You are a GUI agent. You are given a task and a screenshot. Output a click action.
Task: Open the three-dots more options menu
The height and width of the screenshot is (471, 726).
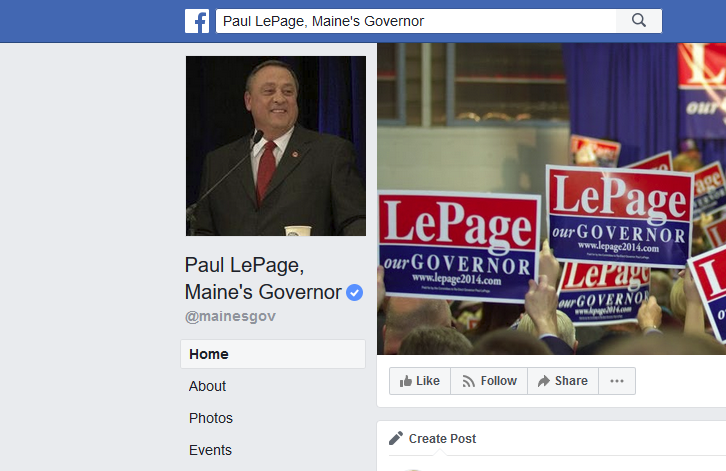(x=617, y=381)
